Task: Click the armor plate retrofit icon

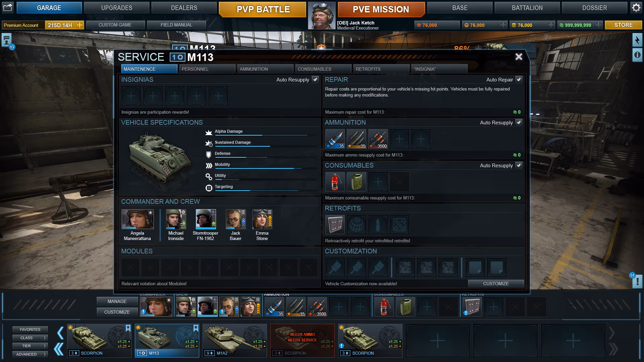Action: coord(335,225)
